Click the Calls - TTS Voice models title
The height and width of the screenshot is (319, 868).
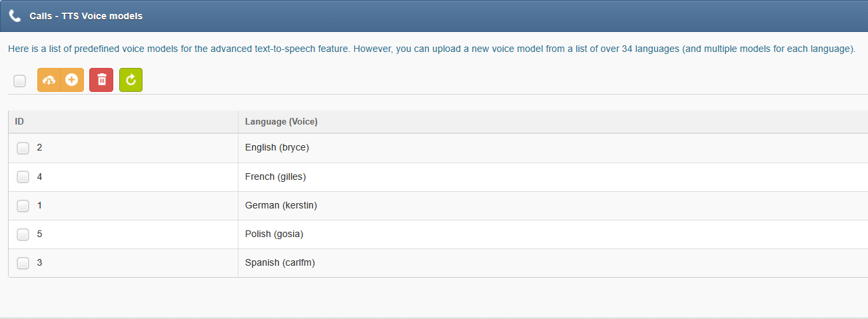tap(86, 15)
